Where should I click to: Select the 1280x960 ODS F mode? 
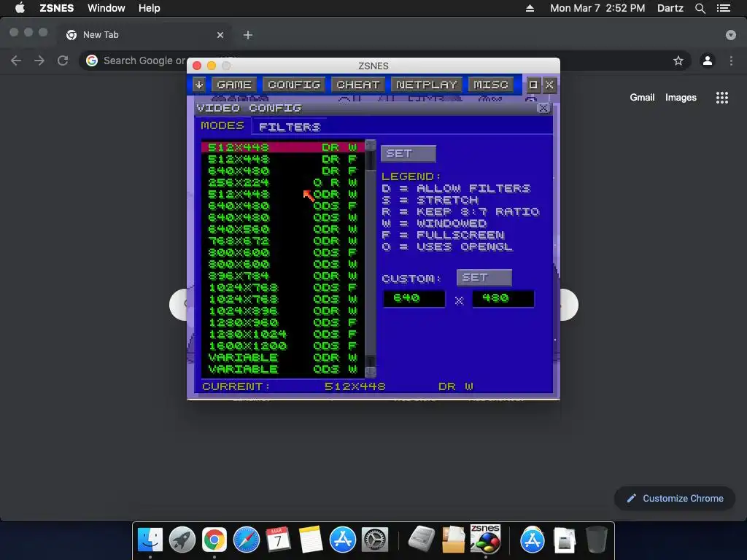pos(283,322)
